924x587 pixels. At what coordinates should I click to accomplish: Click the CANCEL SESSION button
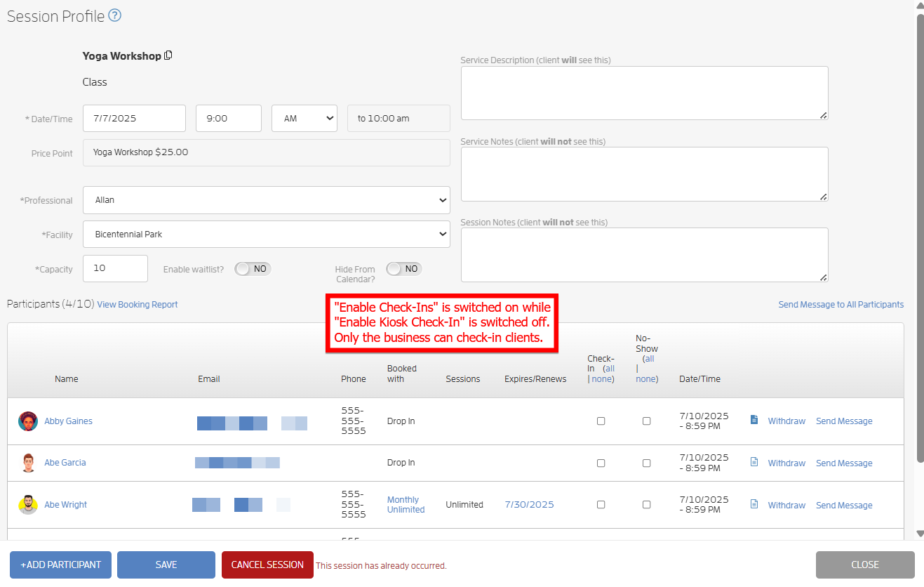point(267,565)
